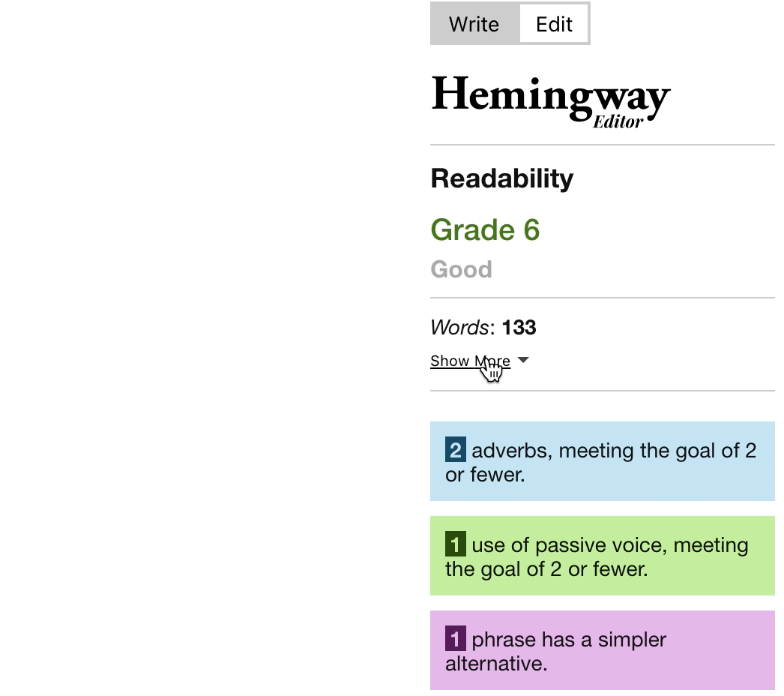Click the blue adverbs count badge showing 2

coord(454,450)
